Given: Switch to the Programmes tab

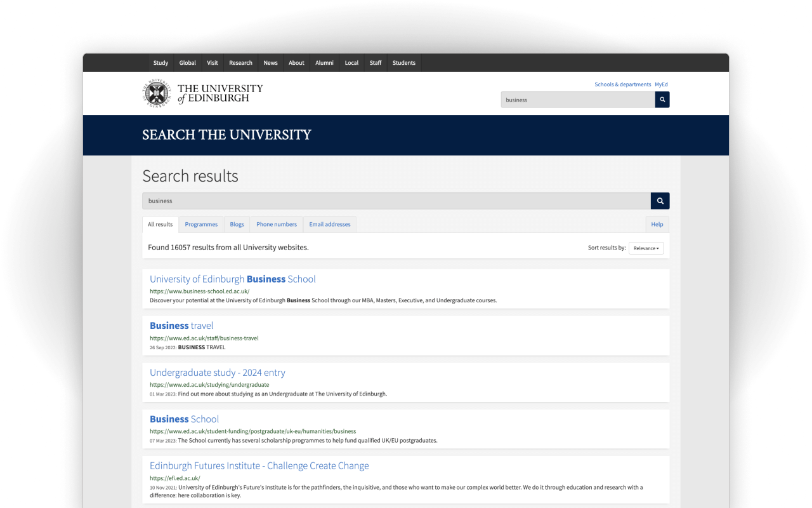Looking at the screenshot, I should (x=201, y=224).
